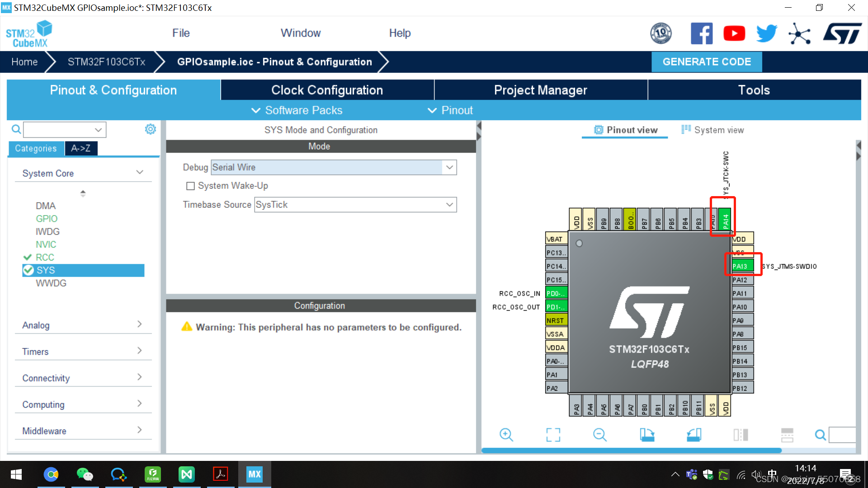
Task: Open the gear settings icon in categories panel
Action: click(x=150, y=130)
